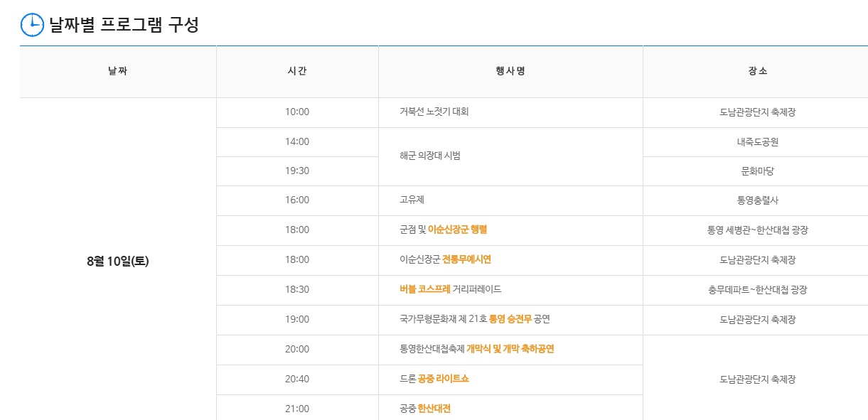Select the event 해군 의장대 시범
868x420 pixels.
pyautogui.click(x=430, y=156)
